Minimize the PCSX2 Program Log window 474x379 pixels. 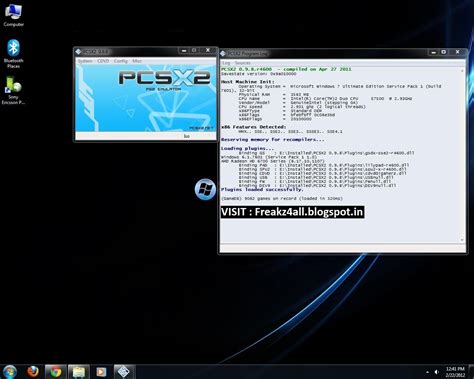433,52
